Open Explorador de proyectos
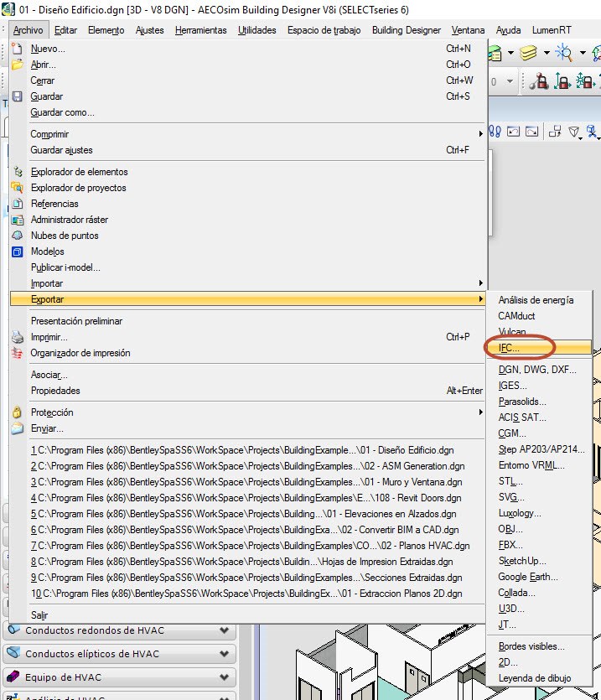Screen dimensions: 601x700 tap(247, 188)
